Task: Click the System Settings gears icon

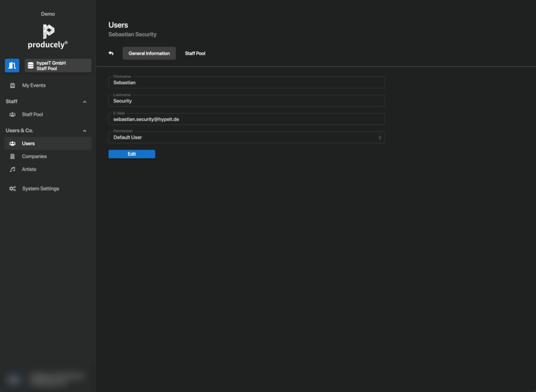Action: (x=13, y=189)
